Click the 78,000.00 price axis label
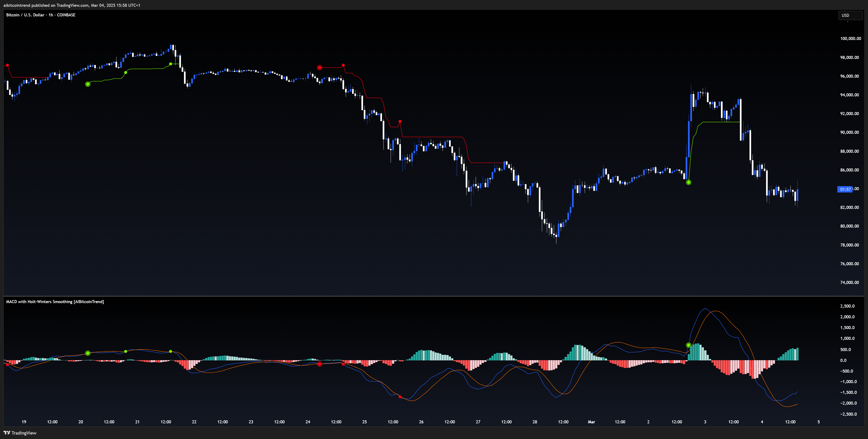 pos(850,245)
